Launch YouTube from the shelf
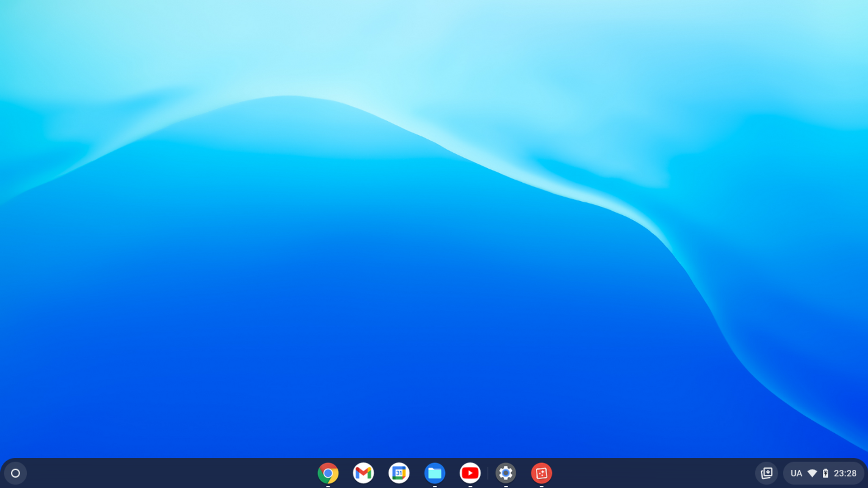Screen dimensions: 868x488 pyautogui.click(x=470, y=473)
